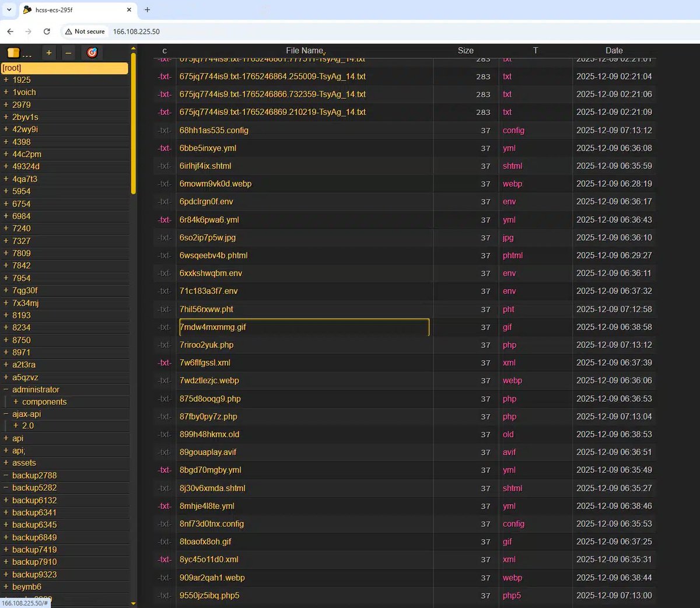Click the target icon to locate current folder
This screenshot has width=700, height=608.
click(x=92, y=53)
